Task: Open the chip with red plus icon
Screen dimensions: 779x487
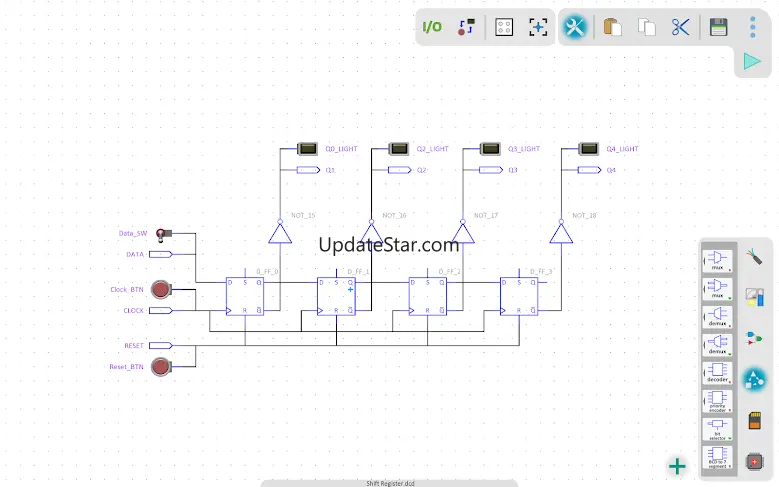Action: tap(754, 462)
